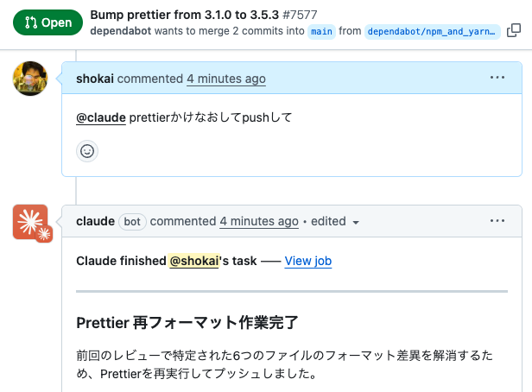The height and width of the screenshot is (392, 532).
Task: Copy the head branch name icon
Action: [514, 31]
